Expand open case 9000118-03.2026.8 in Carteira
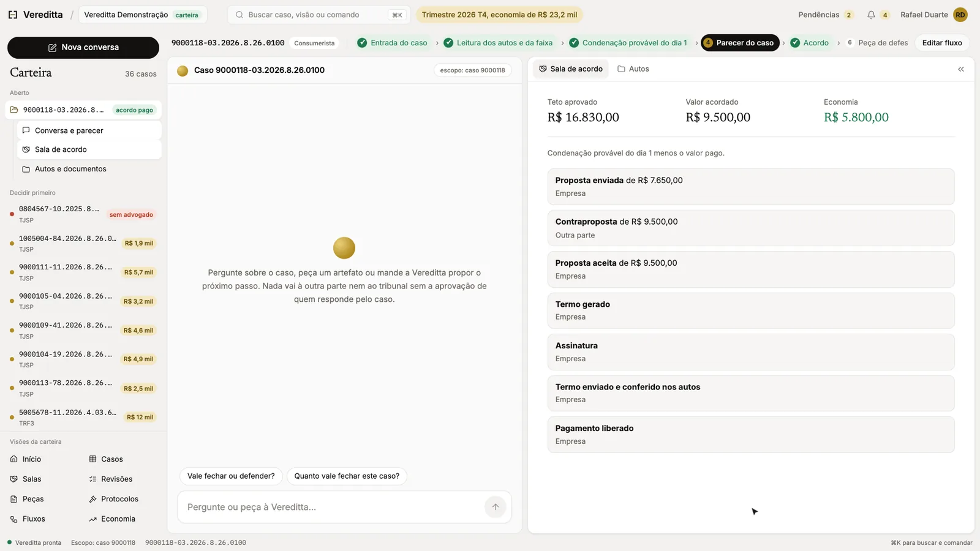Viewport: 980px width, 551px height. coord(83,110)
